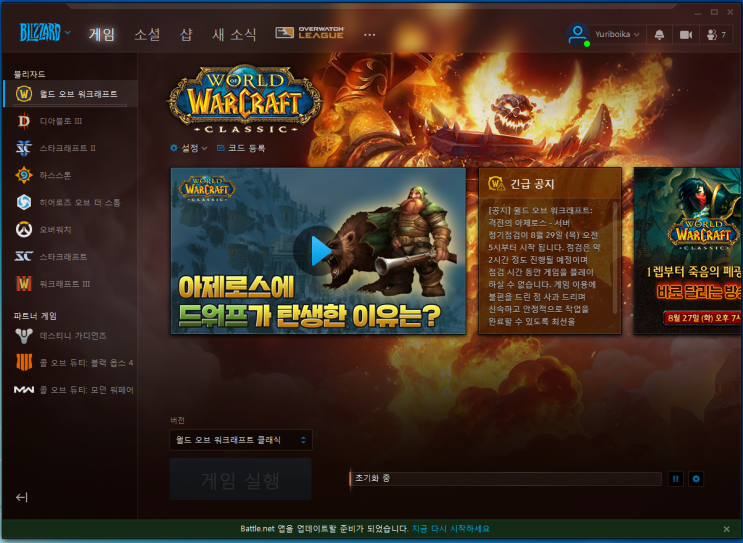Open download settings gear next to progress bar
Screen dimensions: 743x543
696,479
